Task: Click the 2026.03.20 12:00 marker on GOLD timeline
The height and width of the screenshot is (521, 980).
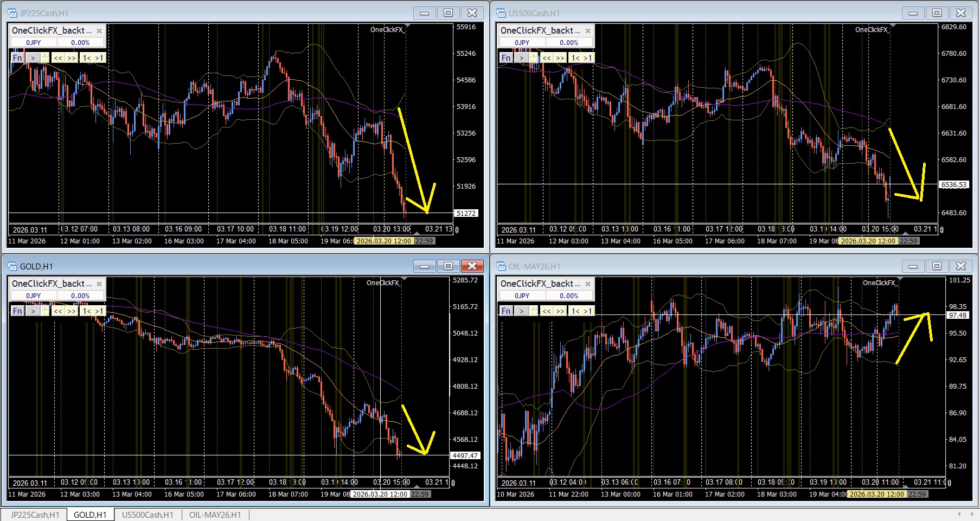Action: (380, 494)
